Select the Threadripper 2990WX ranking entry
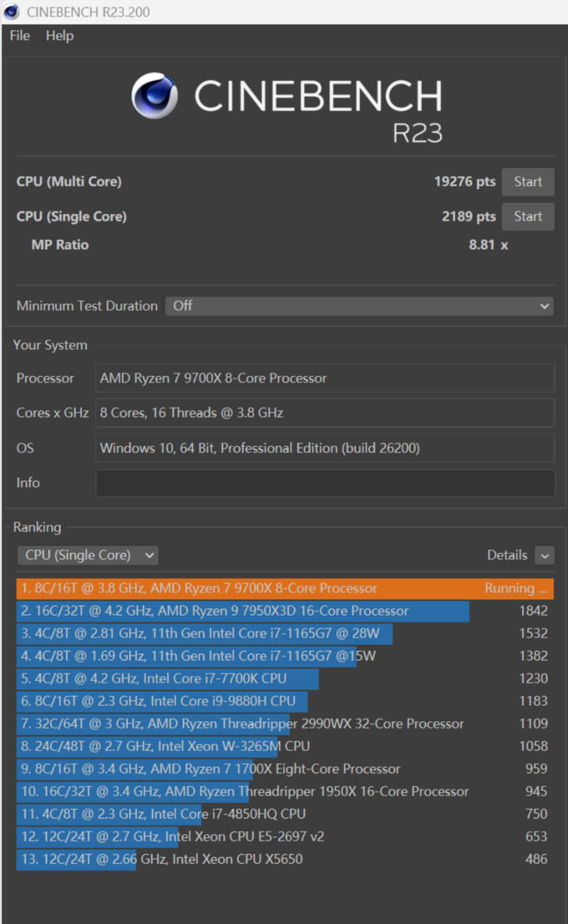The height and width of the screenshot is (924, 568). pyautogui.click(x=285, y=723)
